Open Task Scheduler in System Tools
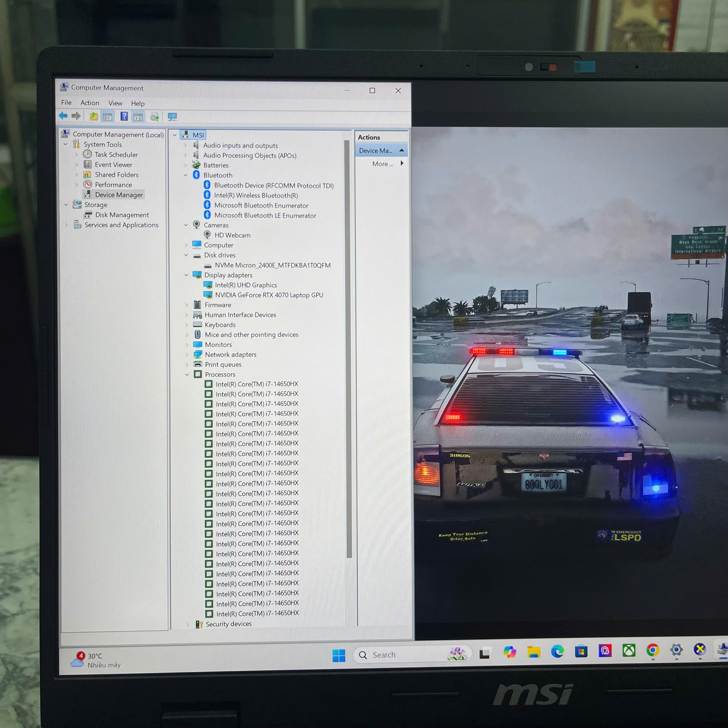Screen dimensions: 728x728 tap(116, 154)
